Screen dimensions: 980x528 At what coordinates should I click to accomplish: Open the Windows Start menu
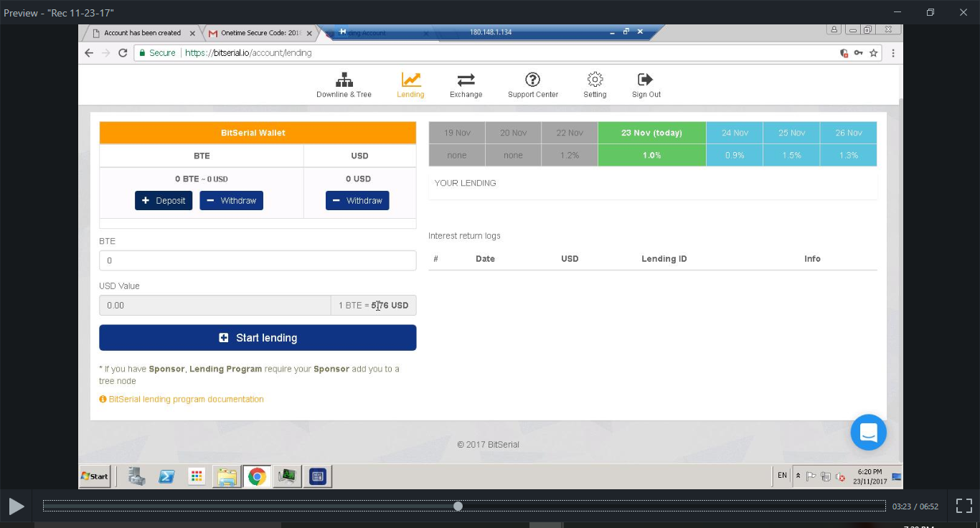pos(95,476)
